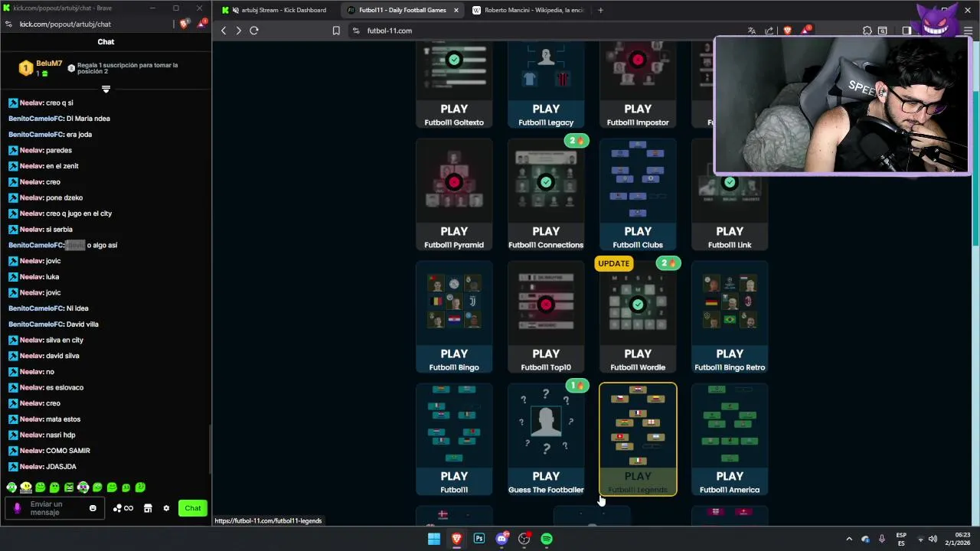The image size is (980, 551).
Task: Click into the 'Enviar un mensaje' field
Action: 55,508
